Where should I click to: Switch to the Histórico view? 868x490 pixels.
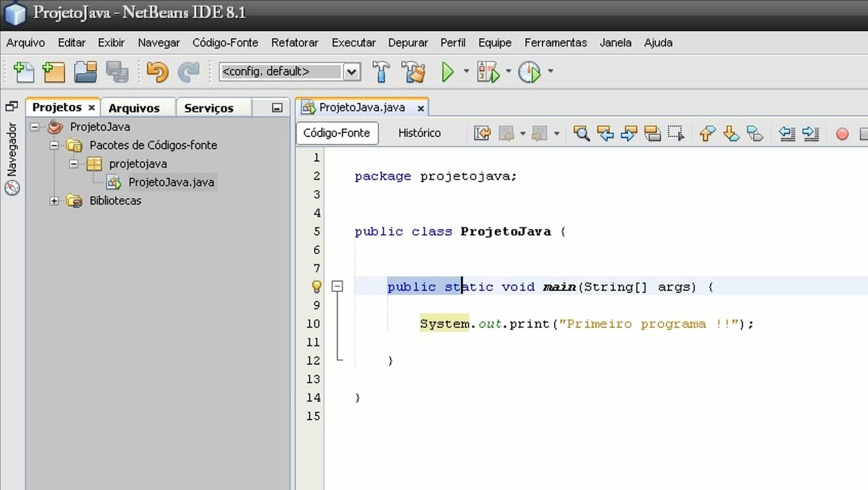[x=419, y=133]
